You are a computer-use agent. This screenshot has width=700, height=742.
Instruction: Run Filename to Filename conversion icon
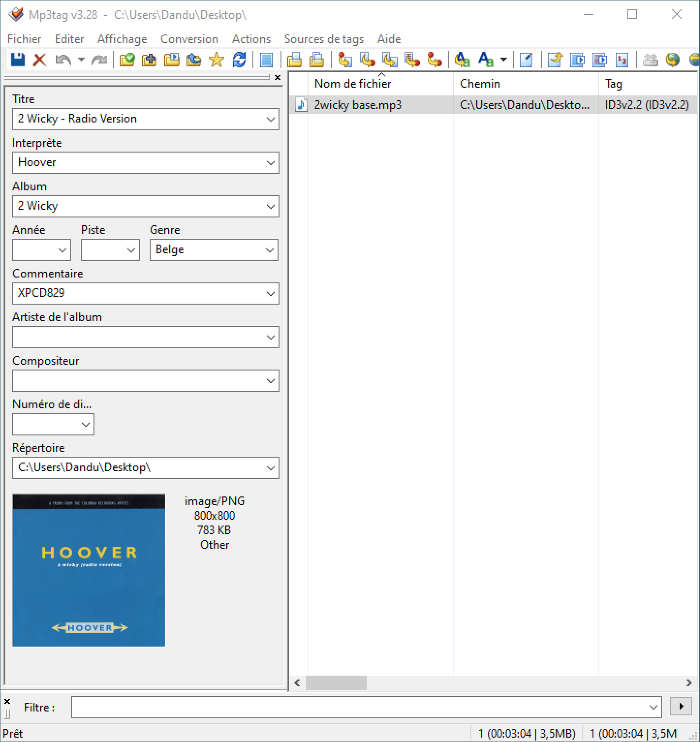click(x=390, y=60)
